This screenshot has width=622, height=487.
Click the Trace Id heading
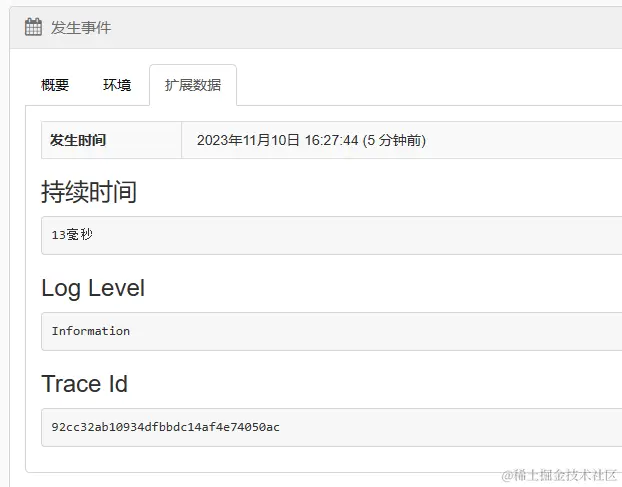[84, 383]
